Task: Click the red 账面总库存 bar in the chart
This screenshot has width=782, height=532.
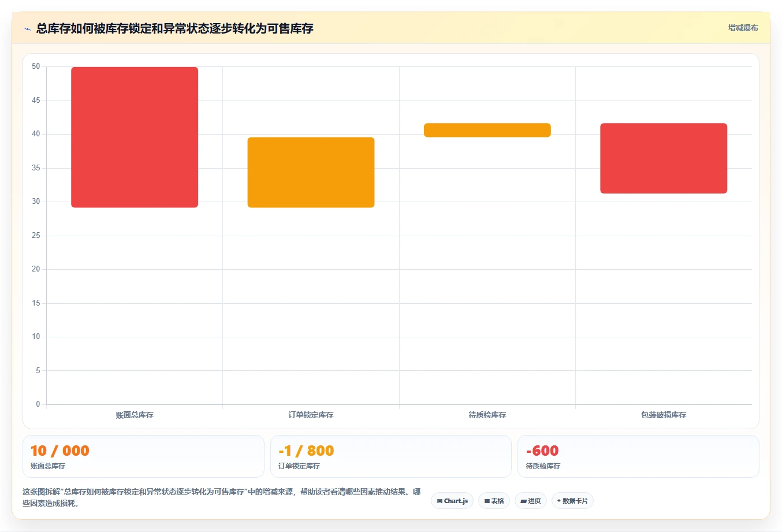Action: point(135,137)
